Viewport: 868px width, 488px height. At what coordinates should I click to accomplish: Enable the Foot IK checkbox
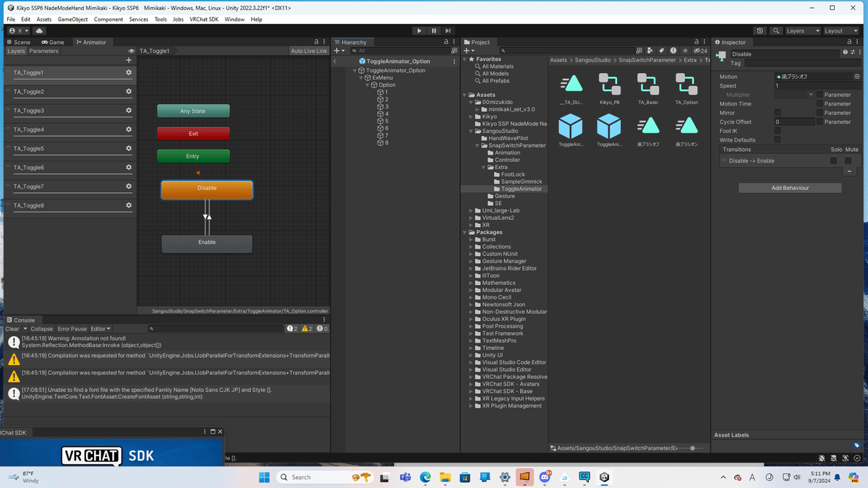click(x=778, y=131)
